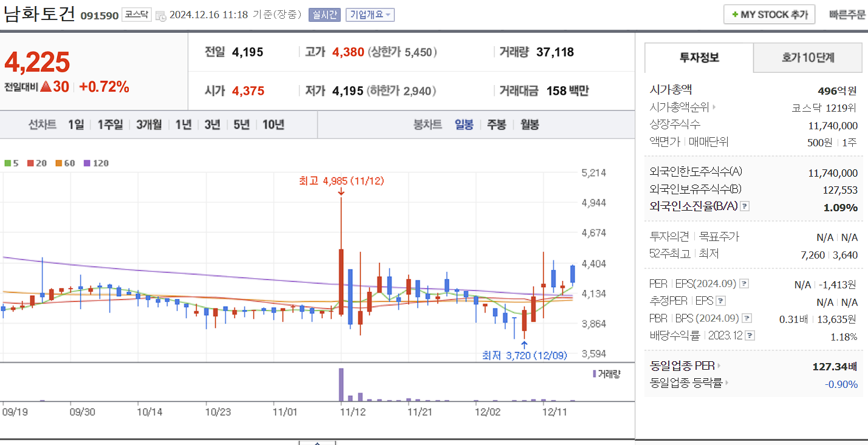Click current price 4,225

pos(37,62)
